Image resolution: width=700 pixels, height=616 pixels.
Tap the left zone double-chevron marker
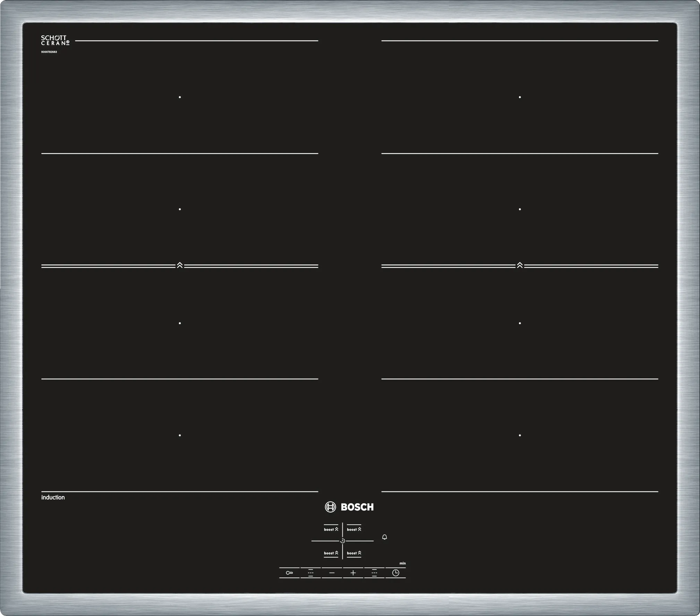point(180,265)
